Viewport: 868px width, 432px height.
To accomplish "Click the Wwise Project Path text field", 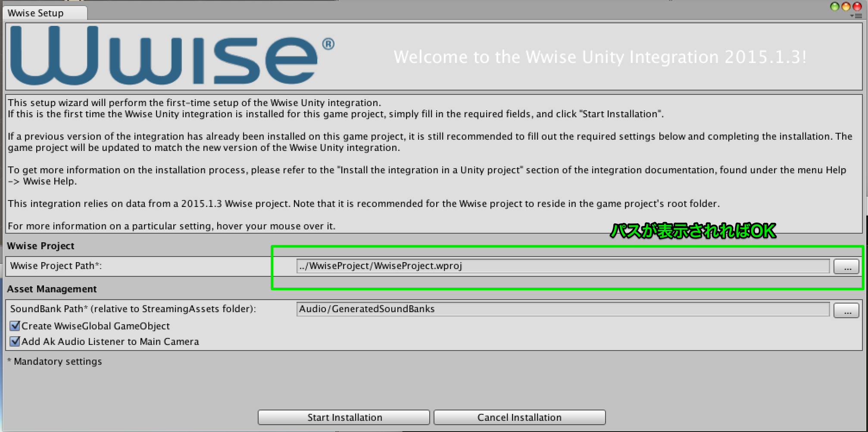I will [x=563, y=266].
